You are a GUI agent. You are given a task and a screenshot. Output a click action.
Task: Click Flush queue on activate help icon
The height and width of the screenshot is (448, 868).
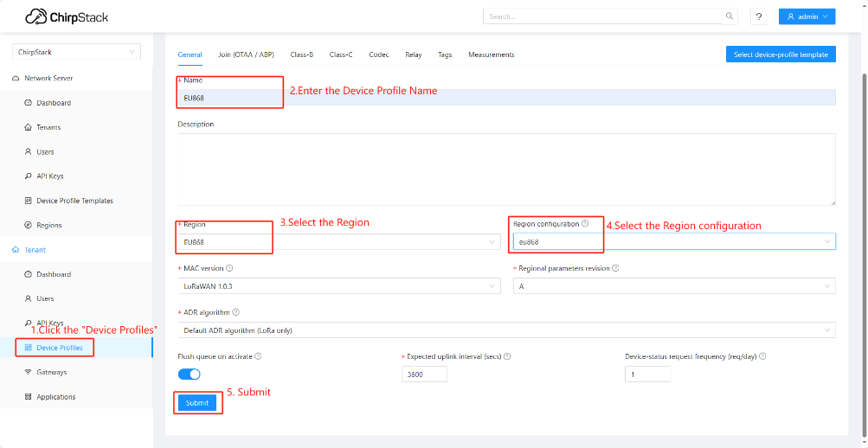pos(259,356)
